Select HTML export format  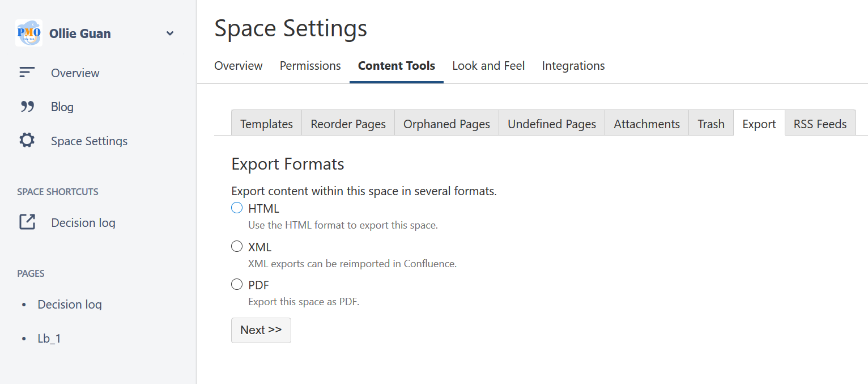[x=236, y=208]
